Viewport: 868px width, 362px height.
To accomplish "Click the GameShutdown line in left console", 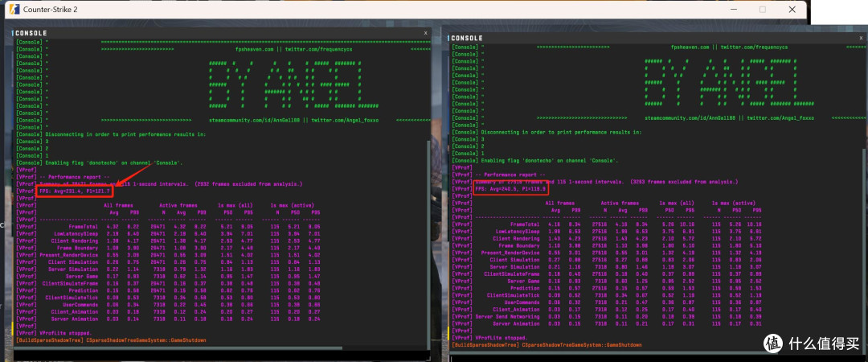I will click(111, 339).
